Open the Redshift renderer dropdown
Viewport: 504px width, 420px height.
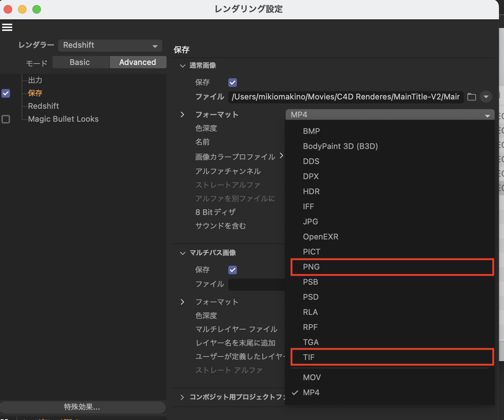coord(110,45)
